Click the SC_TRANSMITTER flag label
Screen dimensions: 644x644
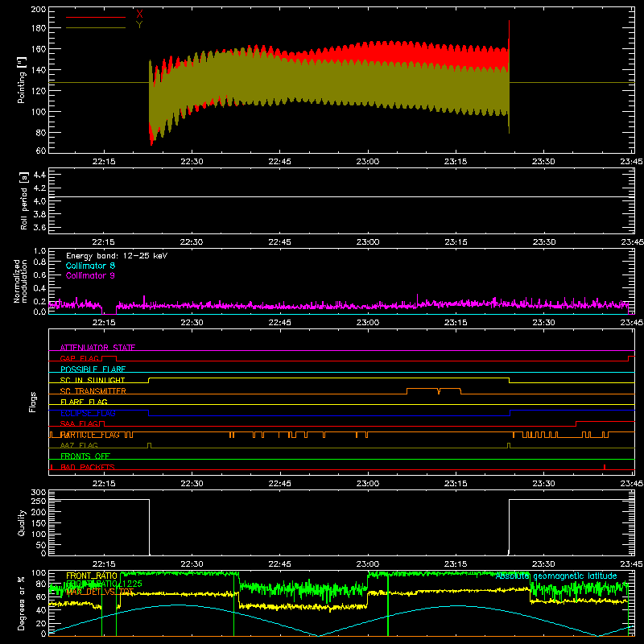point(93,391)
